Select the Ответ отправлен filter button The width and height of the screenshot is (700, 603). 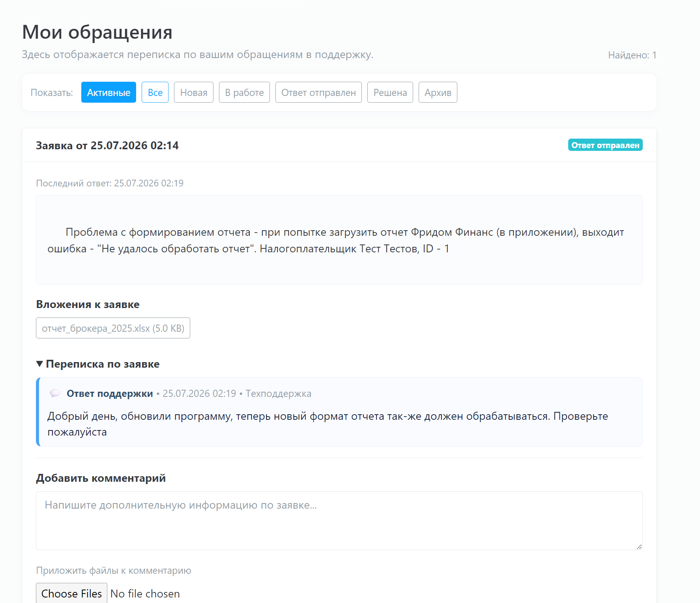click(318, 92)
